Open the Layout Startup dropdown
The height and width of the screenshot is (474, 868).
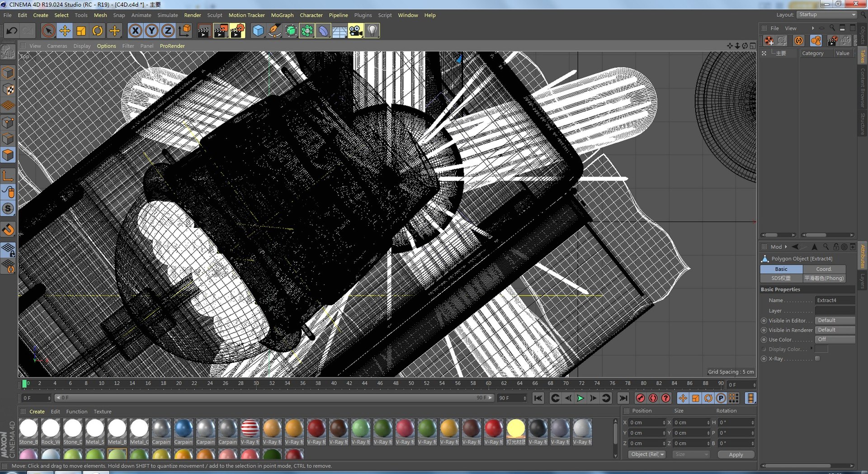pos(827,14)
